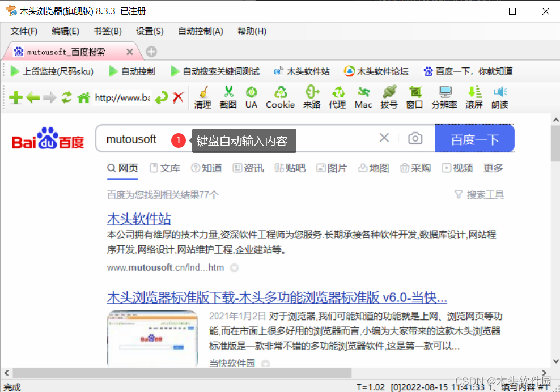This screenshot has width=560, height=392.
Task: Click the 拔号 dial-up tool
Action: pyautogui.click(x=389, y=97)
